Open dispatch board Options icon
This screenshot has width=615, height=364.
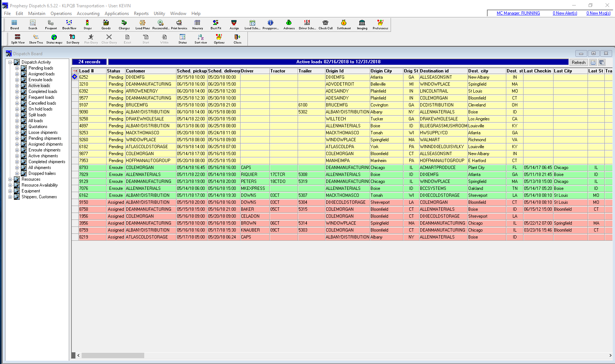pyautogui.click(x=219, y=39)
